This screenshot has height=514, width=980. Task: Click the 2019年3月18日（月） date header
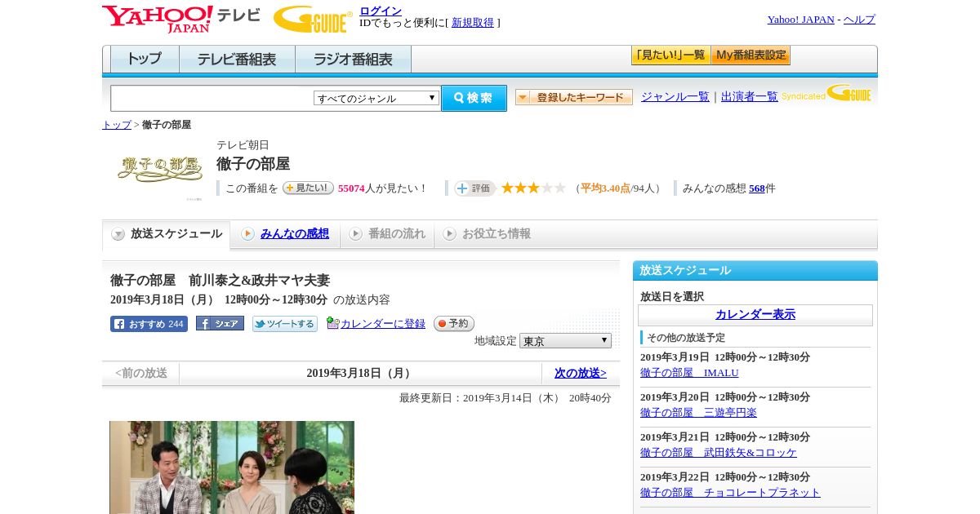[x=360, y=374]
